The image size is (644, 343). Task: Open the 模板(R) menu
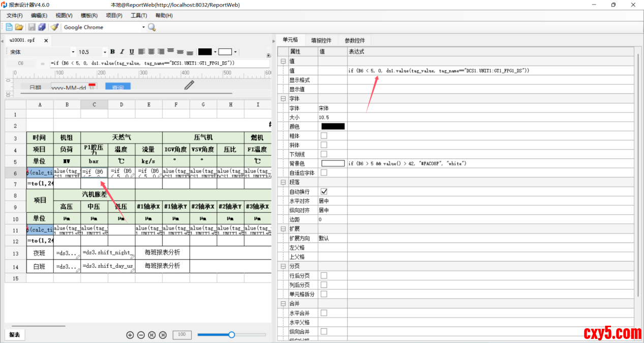(89, 16)
